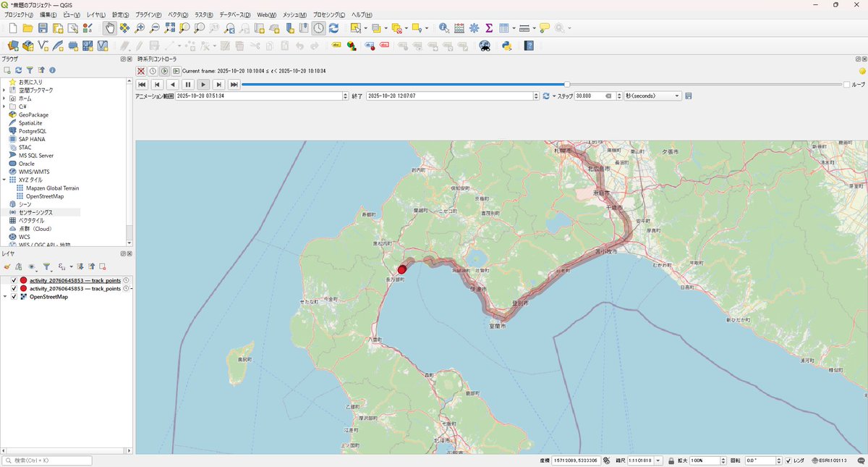Screen dimensions: 868x467
Task: Open an existing project folder icon
Action: [x=27, y=28]
